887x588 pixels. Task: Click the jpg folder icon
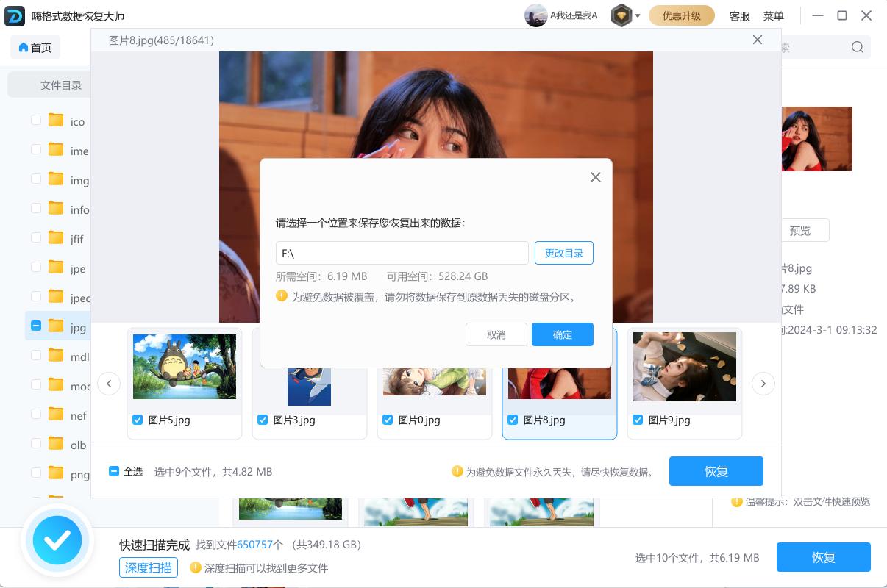click(x=56, y=326)
